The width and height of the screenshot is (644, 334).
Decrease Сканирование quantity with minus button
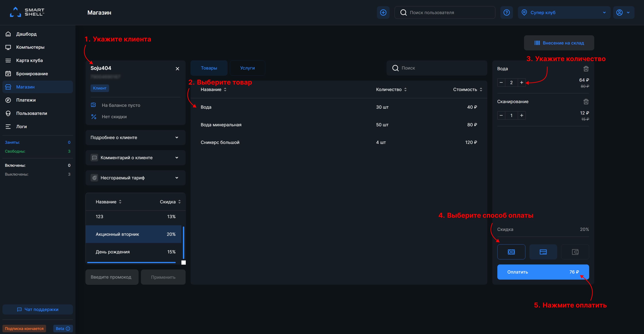coord(501,115)
